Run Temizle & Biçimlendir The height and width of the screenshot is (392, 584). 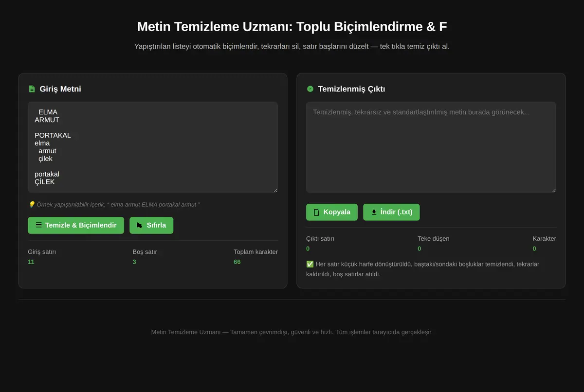76,225
